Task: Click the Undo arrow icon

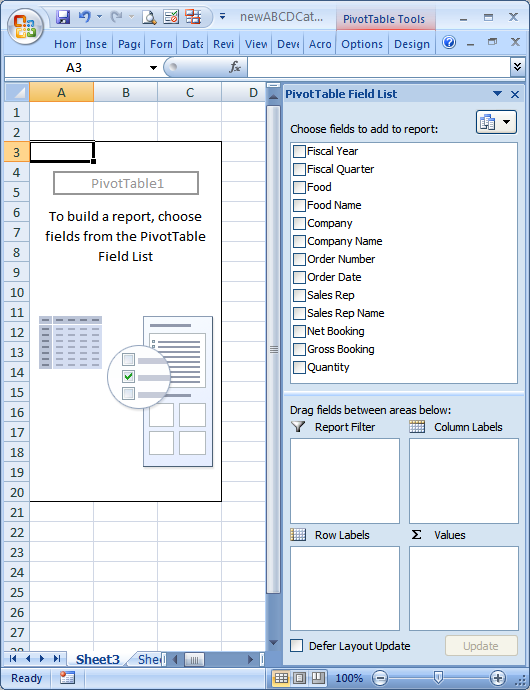Action: pyautogui.click(x=85, y=17)
